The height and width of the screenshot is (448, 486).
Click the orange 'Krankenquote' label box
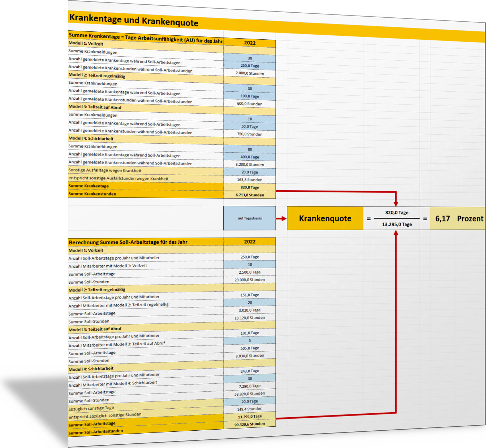click(x=325, y=218)
